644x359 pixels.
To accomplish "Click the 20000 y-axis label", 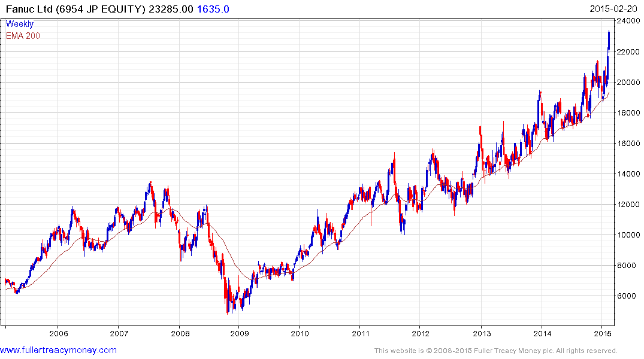I will 628,83.
